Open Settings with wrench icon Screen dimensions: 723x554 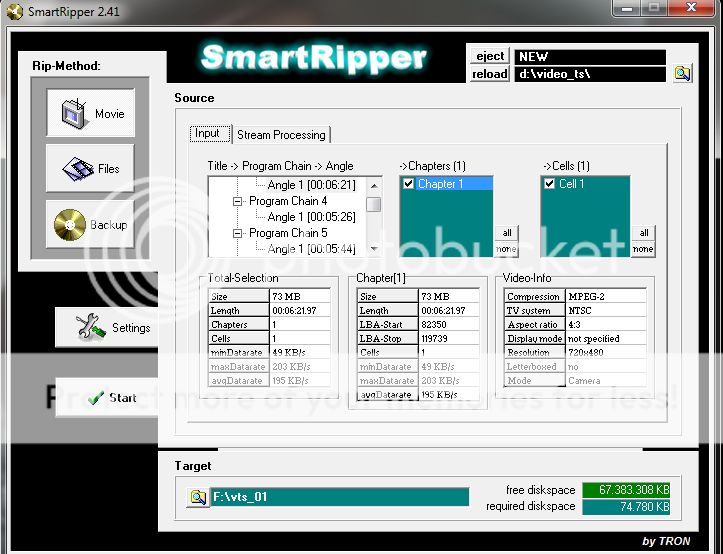tap(107, 328)
